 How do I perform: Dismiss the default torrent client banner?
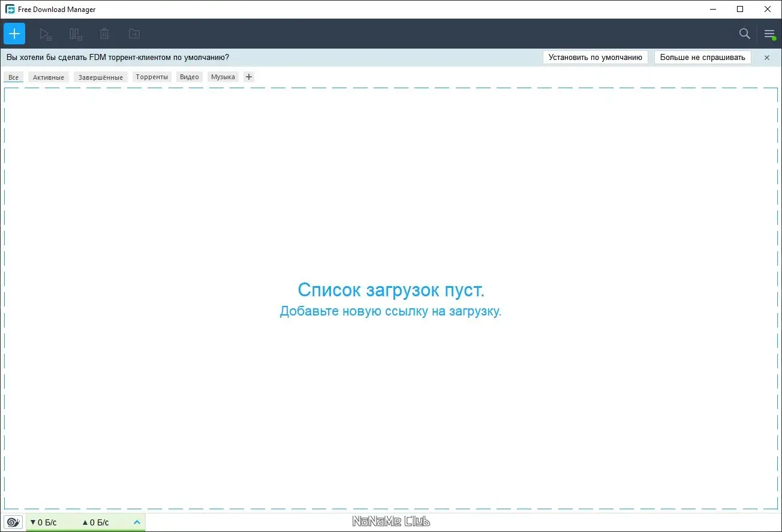coord(767,58)
